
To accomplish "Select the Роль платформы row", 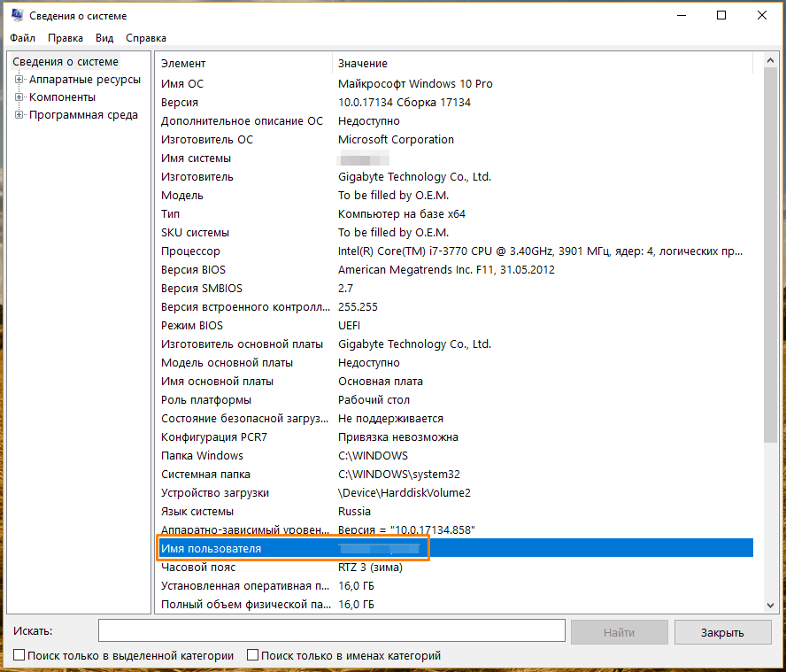I will (x=455, y=399).
